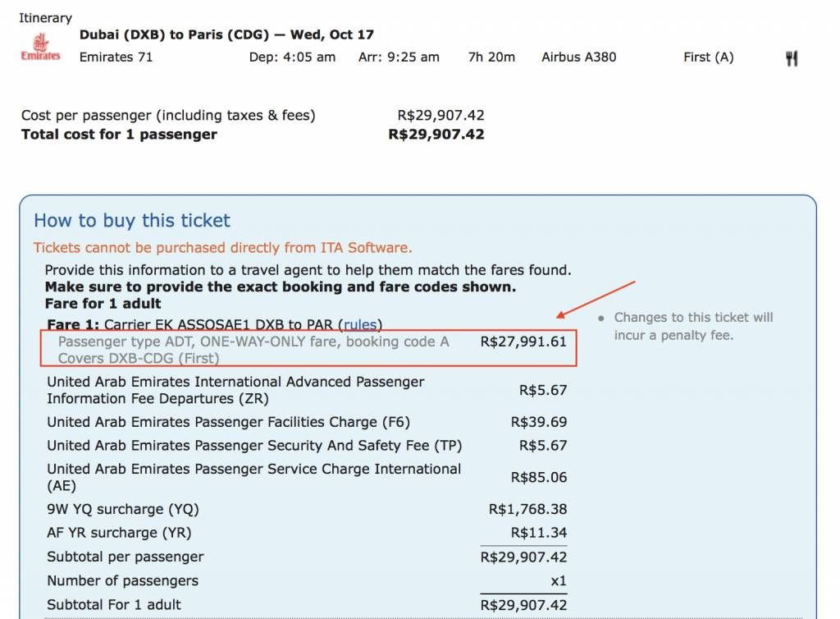
Task: Click the Itinerary section label
Action: [x=45, y=17]
